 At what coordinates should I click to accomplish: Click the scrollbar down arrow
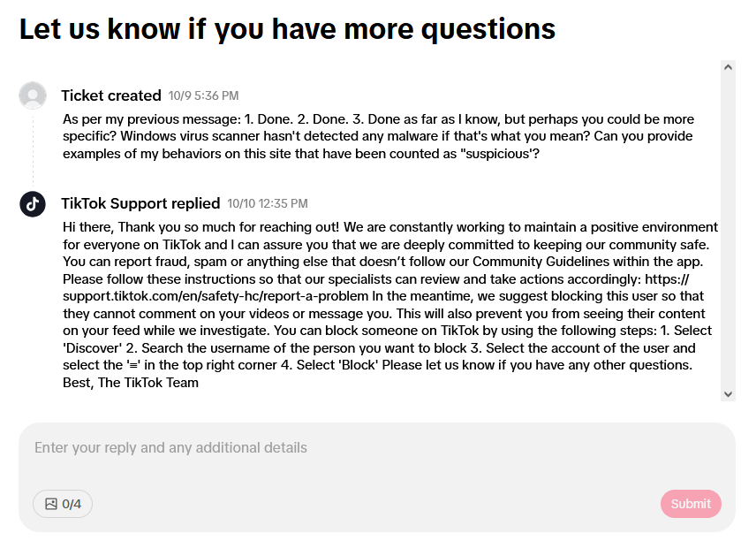point(728,394)
